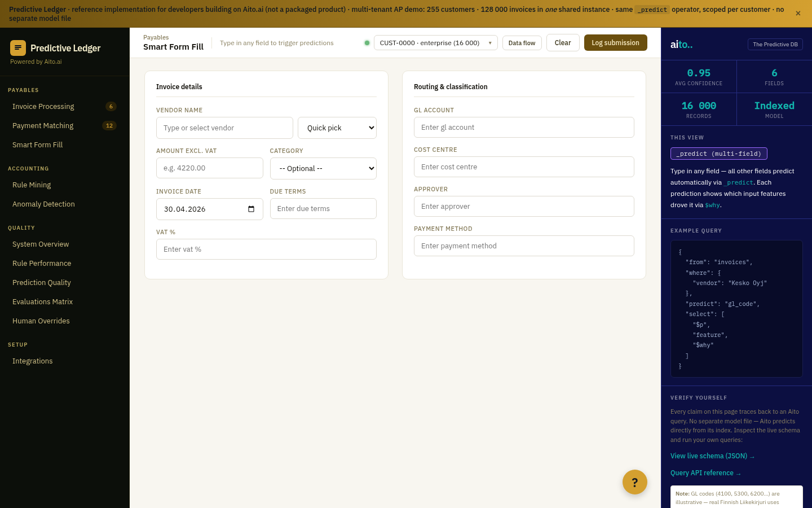The height and width of the screenshot is (508, 812).
Task: Click the Invoice details heading
Action: point(179,87)
